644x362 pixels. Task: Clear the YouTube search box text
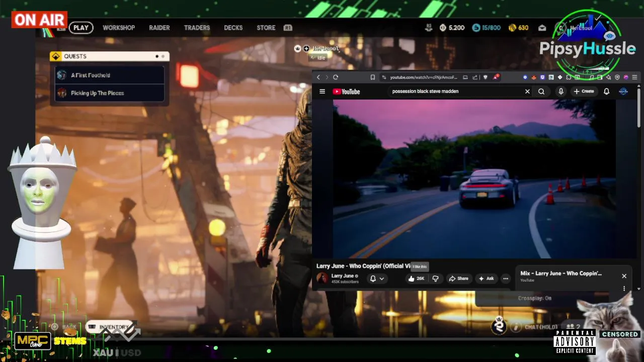527,92
